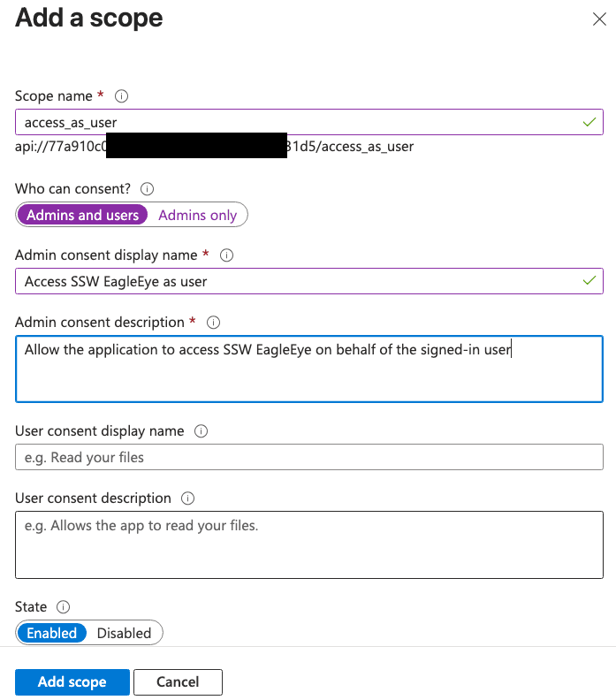This screenshot has height=700, width=616.
Task: Click the User consent display name field
Action: pos(308,457)
